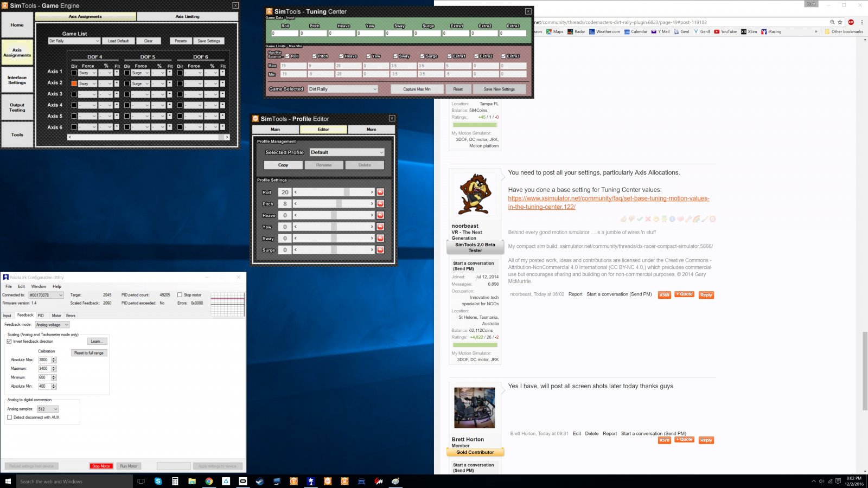
Task: Open the Oculus app in the taskbar
Action: click(242, 481)
